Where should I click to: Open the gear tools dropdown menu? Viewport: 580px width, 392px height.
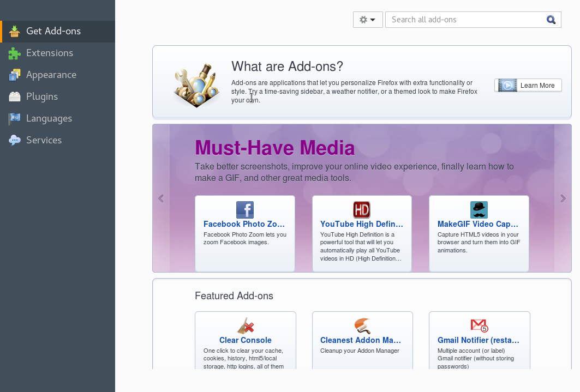(367, 20)
